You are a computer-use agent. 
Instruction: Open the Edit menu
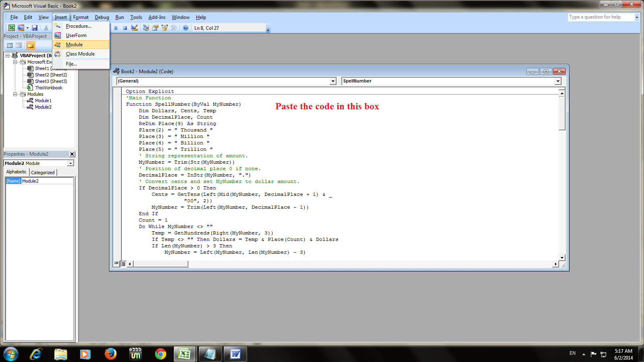coord(28,17)
